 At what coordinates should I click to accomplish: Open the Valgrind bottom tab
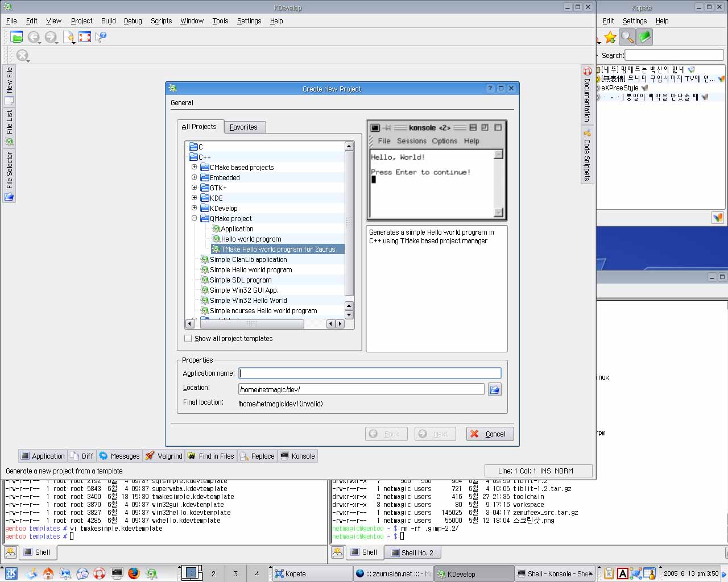tap(164, 456)
